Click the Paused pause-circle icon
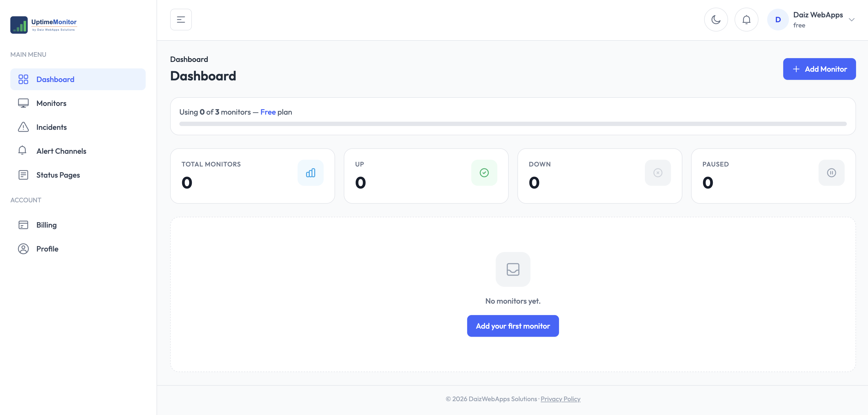868x415 pixels. [x=831, y=173]
